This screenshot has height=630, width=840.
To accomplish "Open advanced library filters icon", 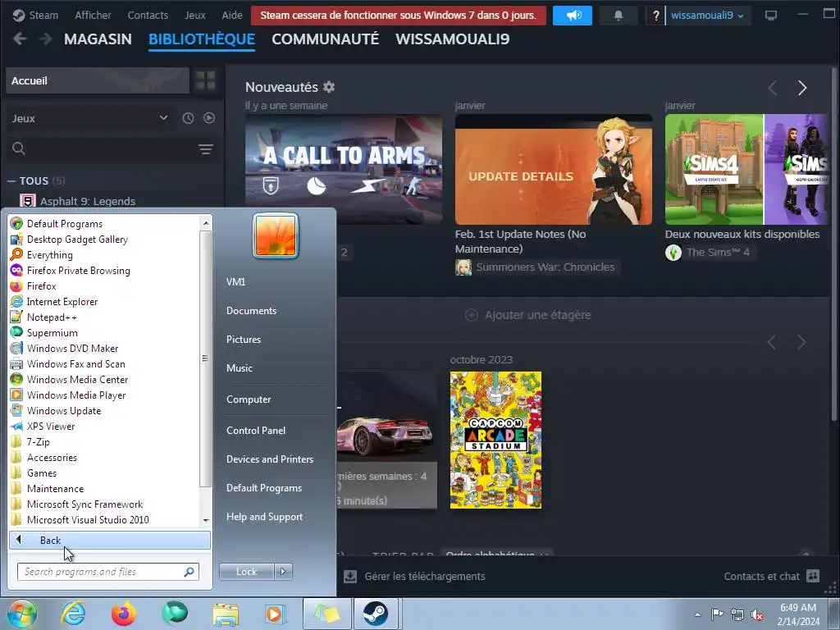I will click(x=206, y=149).
